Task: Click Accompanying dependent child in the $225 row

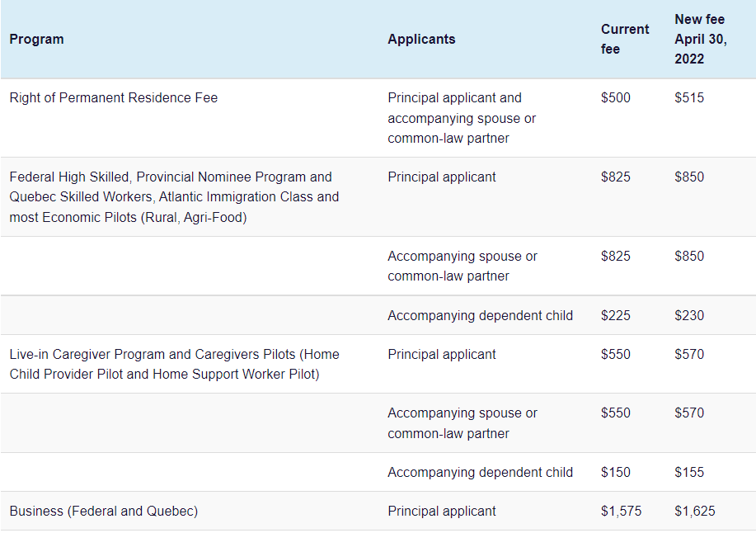Action: tap(480, 315)
